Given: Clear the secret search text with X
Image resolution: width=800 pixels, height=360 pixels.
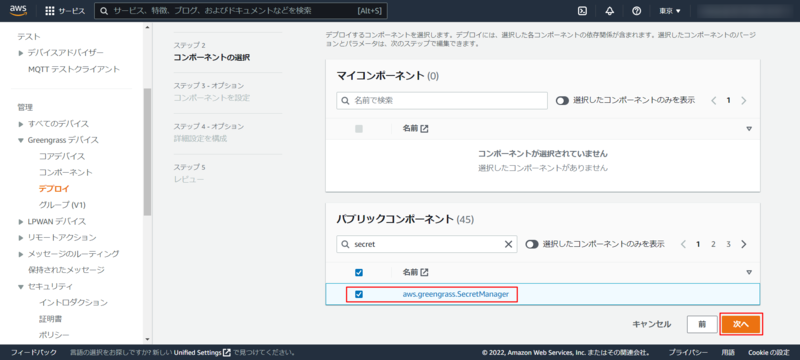Looking at the screenshot, I should 508,244.
